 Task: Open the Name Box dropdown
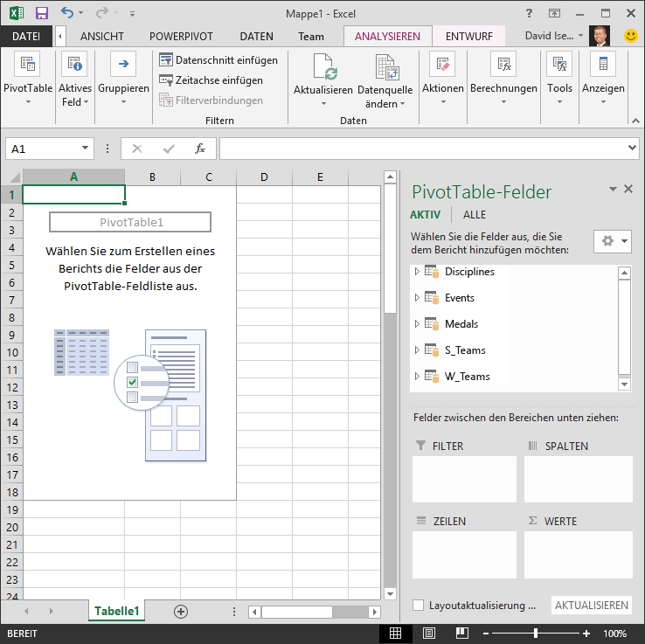(85, 148)
